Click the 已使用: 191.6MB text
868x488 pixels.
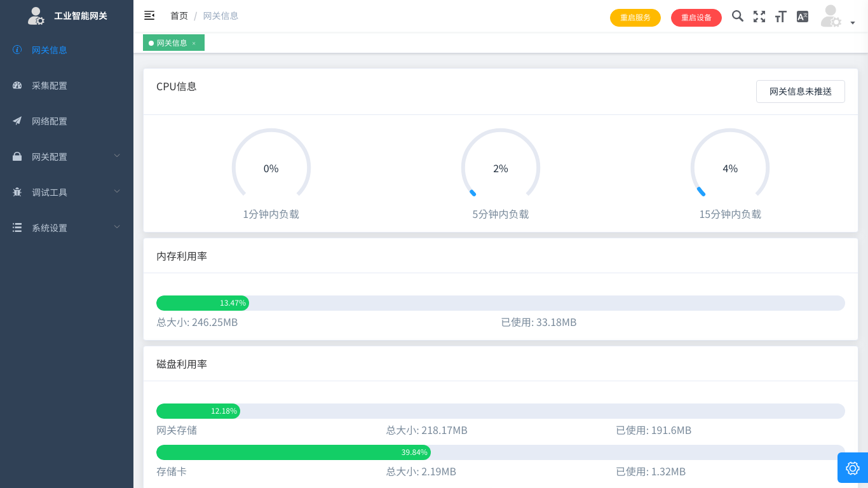[x=654, y=430]
